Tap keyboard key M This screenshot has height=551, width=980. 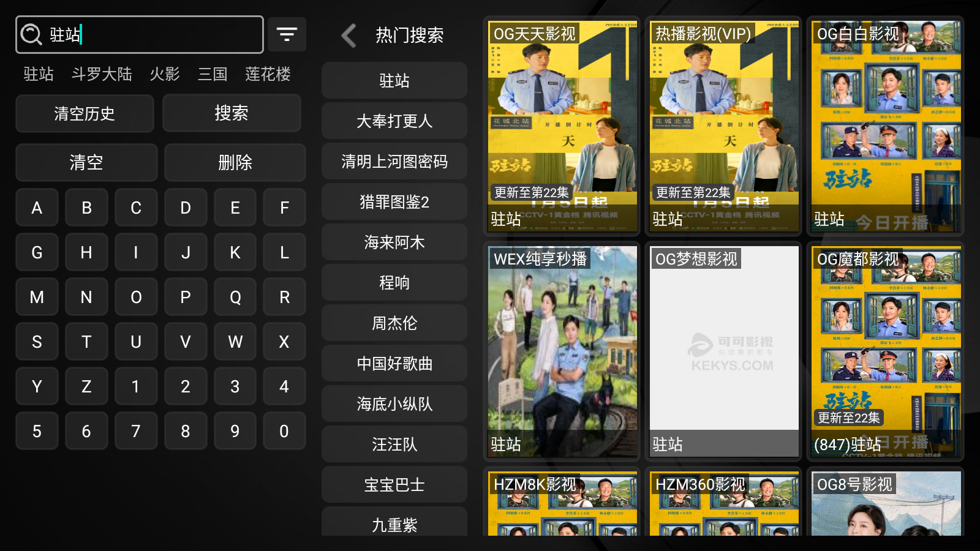(x=37, y=297)
